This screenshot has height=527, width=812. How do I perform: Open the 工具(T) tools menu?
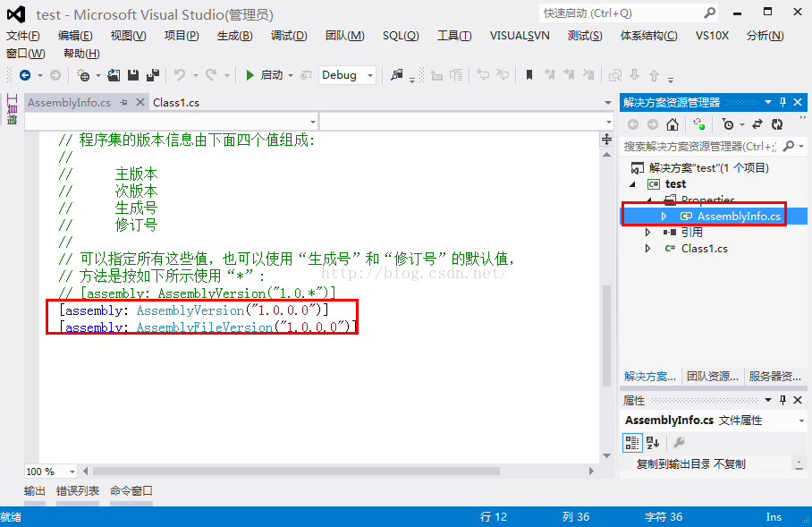[454, 36]
